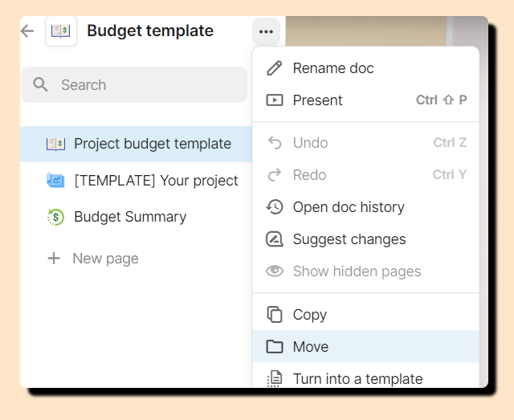
Task: Click the plus icon beside New page
Action: (x=54, y=259)
